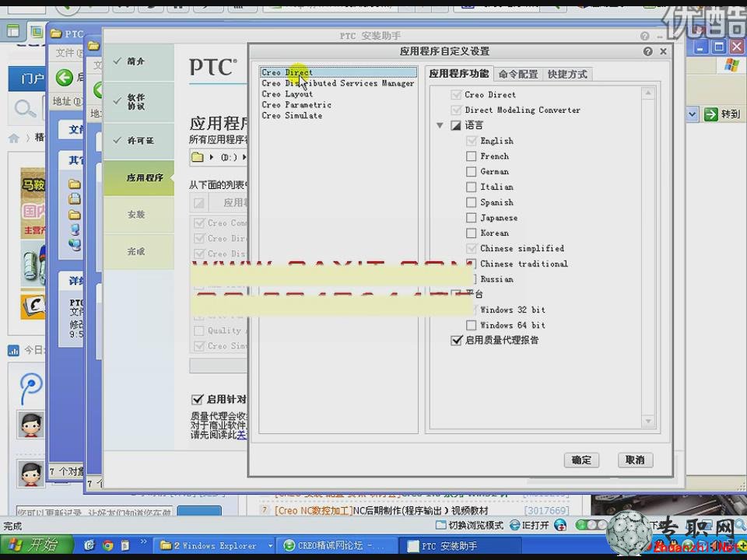The image size is (747, 560).
Task: Select Creo Parametric in the list
Action: pos(296,105)
